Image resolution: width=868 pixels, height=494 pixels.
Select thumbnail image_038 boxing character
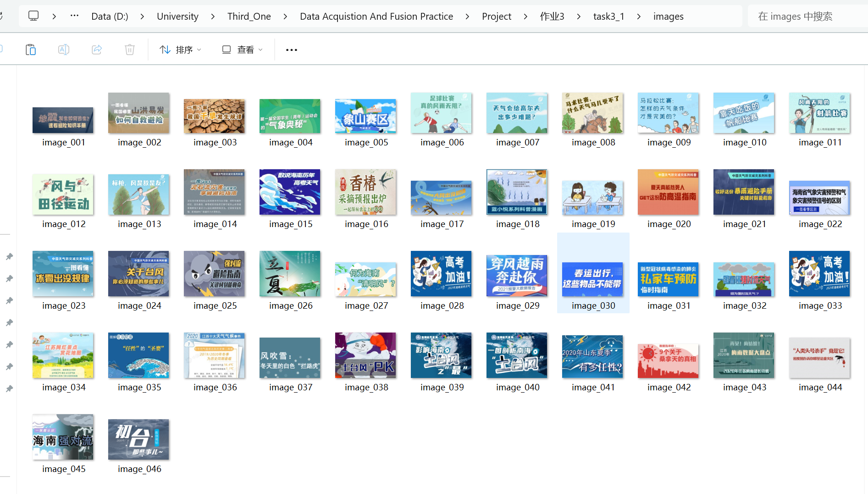tap(365, 355)
